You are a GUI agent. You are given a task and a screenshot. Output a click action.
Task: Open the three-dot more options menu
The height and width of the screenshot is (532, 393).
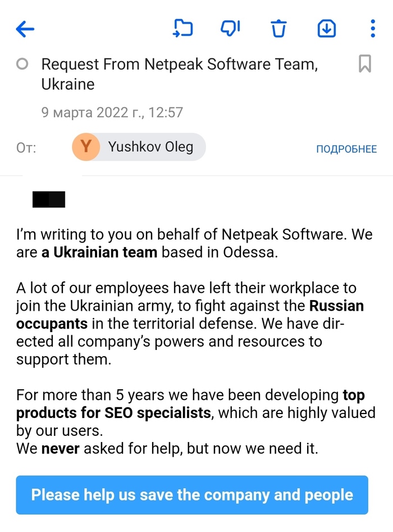pos(373,28)
